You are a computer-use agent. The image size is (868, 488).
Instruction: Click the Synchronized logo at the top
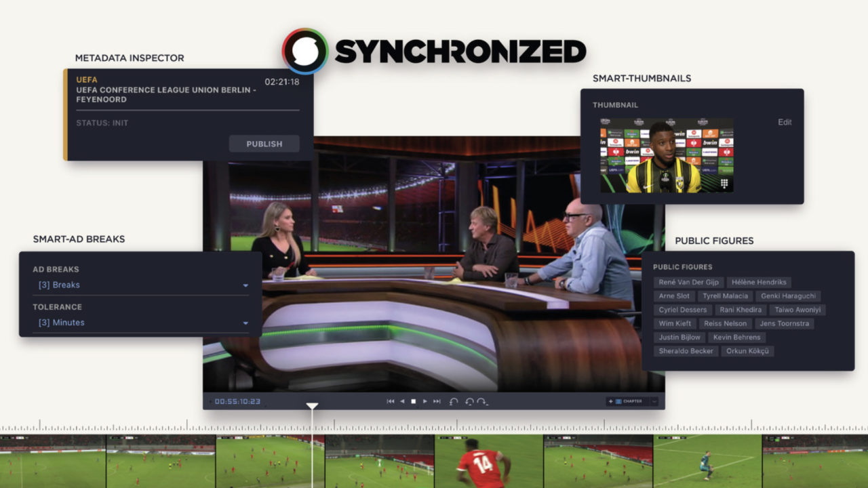point(434,49)
